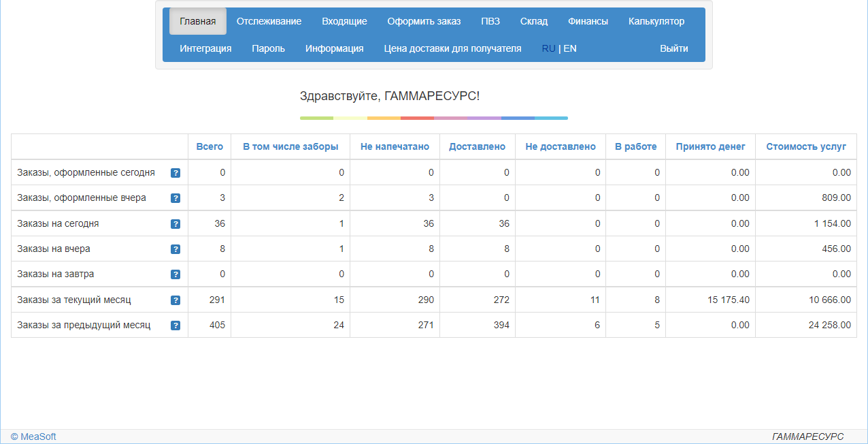Open the Калькулятор tab
The width and height of the screenshot is (868, 444).
[x=656, y=21]
